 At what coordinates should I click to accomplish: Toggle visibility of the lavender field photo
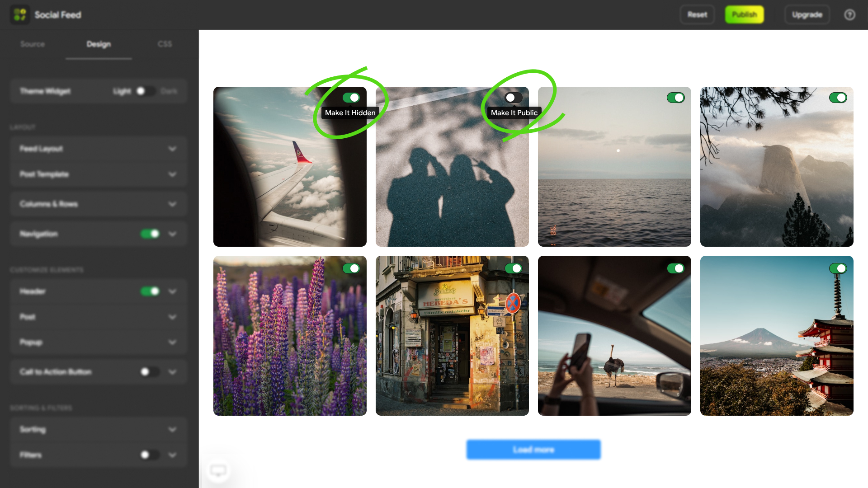tap(352, 268)
